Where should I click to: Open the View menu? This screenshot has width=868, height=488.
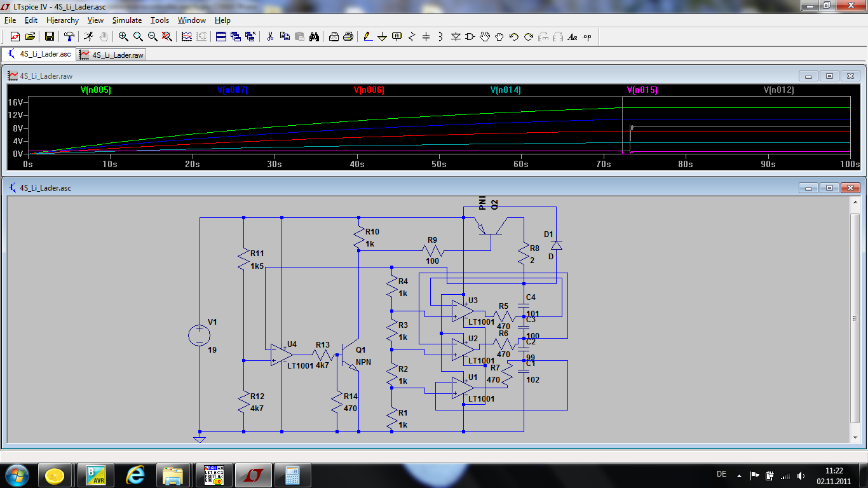point(95,20)
